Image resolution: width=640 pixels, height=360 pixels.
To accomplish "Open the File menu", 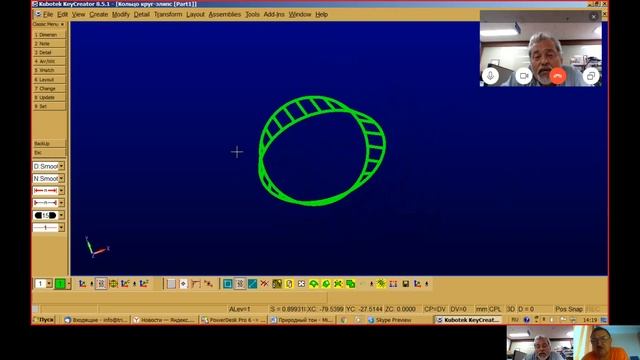I will pos(48,14).
